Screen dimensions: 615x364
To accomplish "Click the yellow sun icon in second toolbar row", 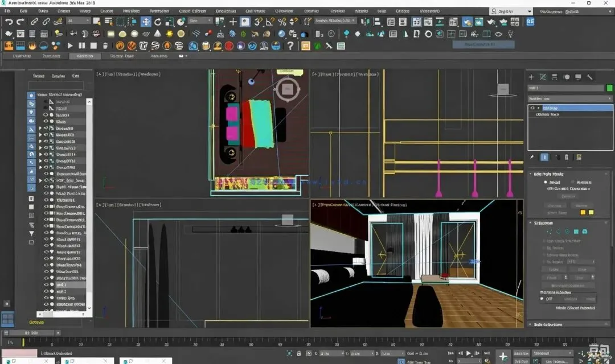I will pos(170,34).
